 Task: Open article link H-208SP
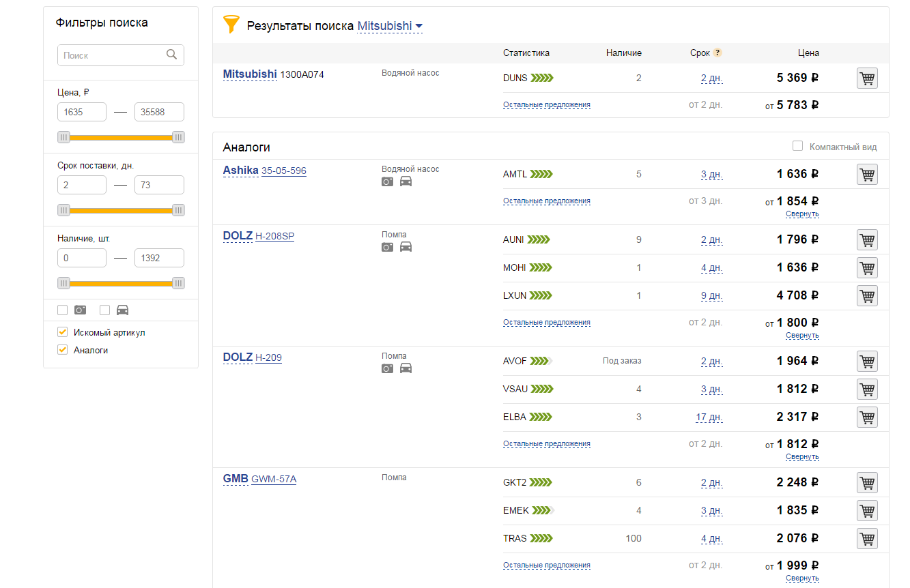[275, 236]
